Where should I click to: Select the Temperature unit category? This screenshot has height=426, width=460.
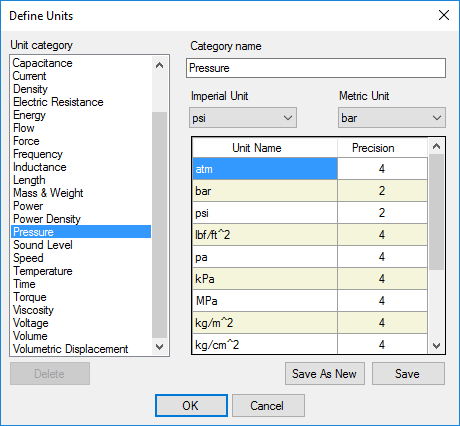43,271
